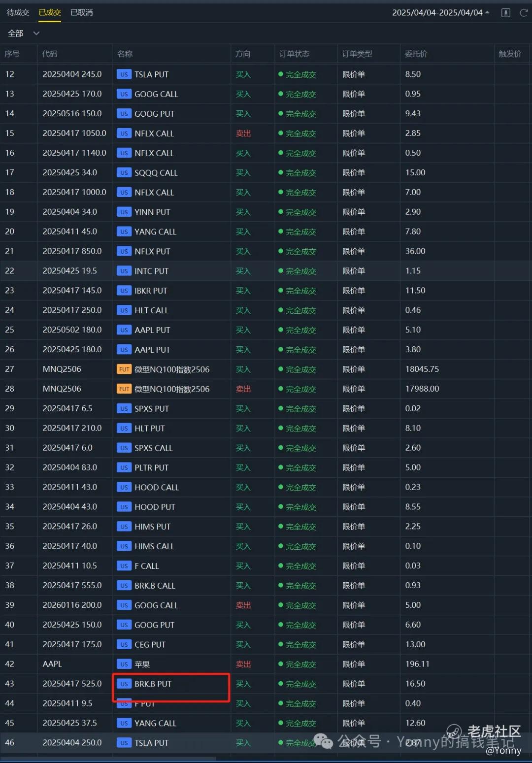Click the US badge beside NFLX PUT
The height and width of the screenshot is (763, 532).
tap(124, 252)
